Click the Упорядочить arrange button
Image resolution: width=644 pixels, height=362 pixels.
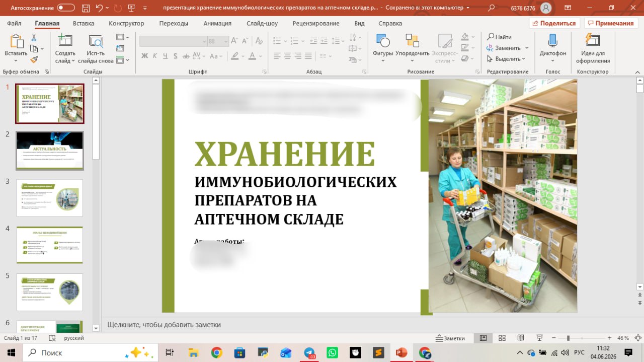coord(413,48)
